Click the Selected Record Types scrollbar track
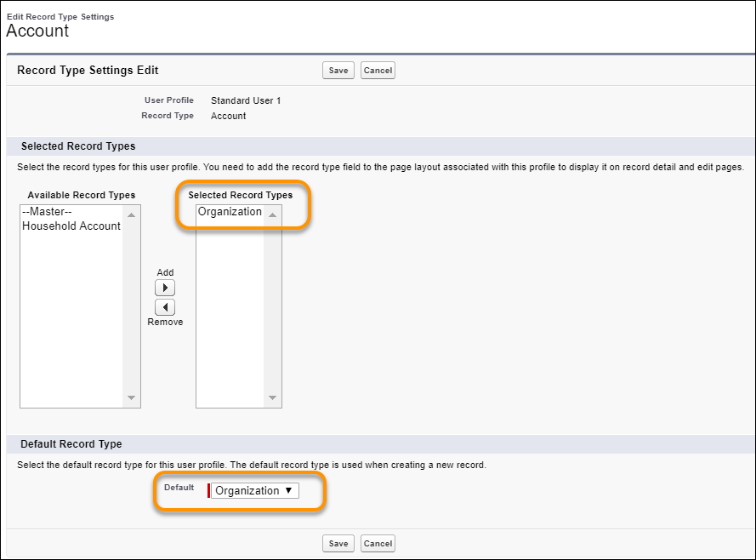This screenshot has height=560, width=756. [272, 306]
